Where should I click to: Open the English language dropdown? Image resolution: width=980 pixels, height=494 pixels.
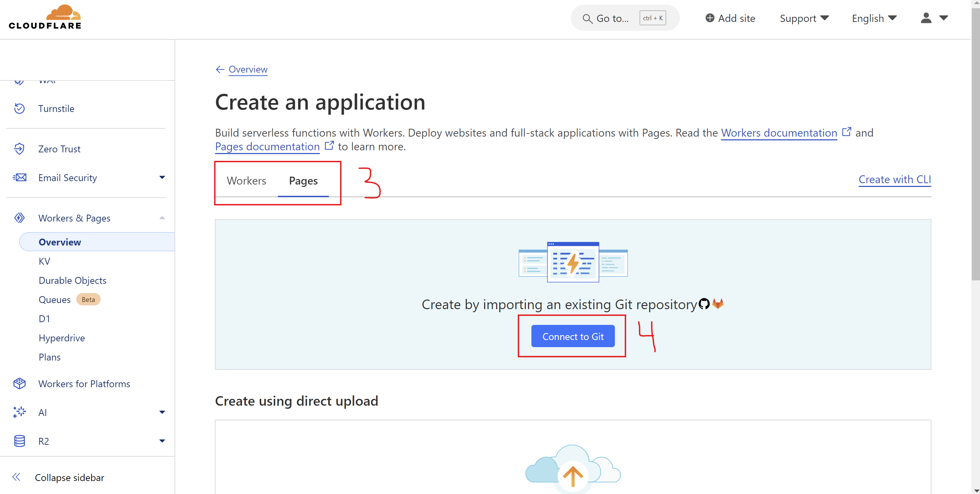point(874,18)
